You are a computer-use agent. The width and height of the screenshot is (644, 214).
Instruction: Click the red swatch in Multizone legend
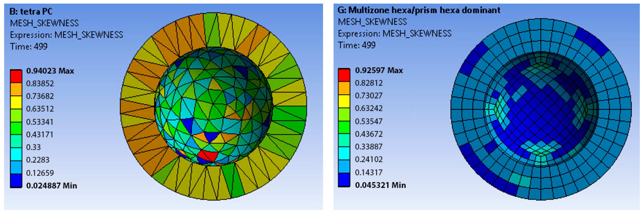pyautogui.click(x=344, y=75)
